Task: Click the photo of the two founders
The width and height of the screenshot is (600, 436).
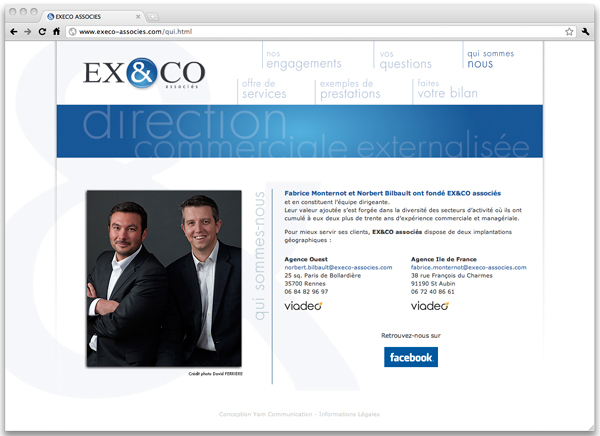Action: (164, 278)
